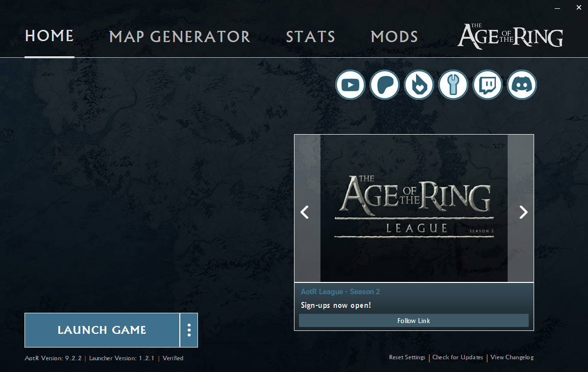The height and width of the screenshot is (372, 588).
Task: Open the wrench tool icon
Action: tap(453, 85)
